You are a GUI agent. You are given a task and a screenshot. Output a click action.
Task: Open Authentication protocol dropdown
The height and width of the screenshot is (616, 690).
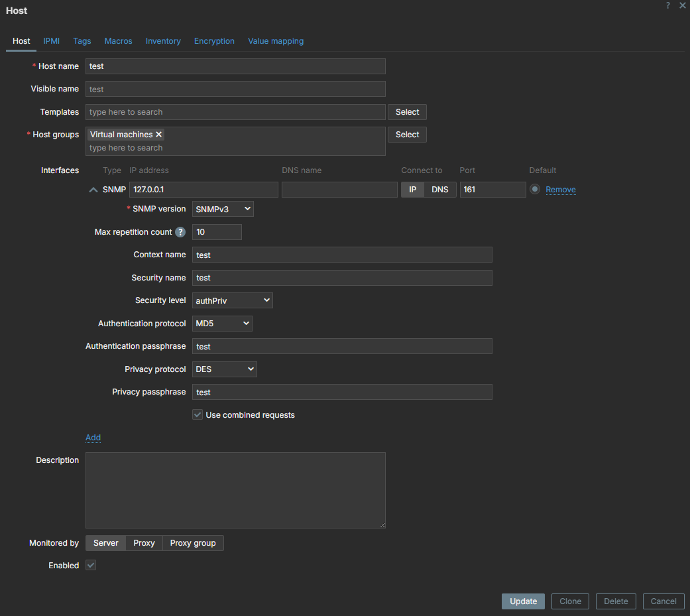[x=222, y=324]
